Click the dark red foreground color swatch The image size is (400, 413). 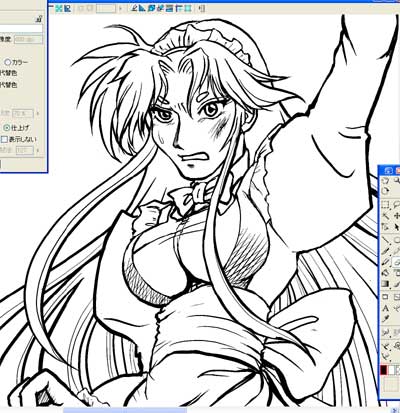click(x=384, y=369)
